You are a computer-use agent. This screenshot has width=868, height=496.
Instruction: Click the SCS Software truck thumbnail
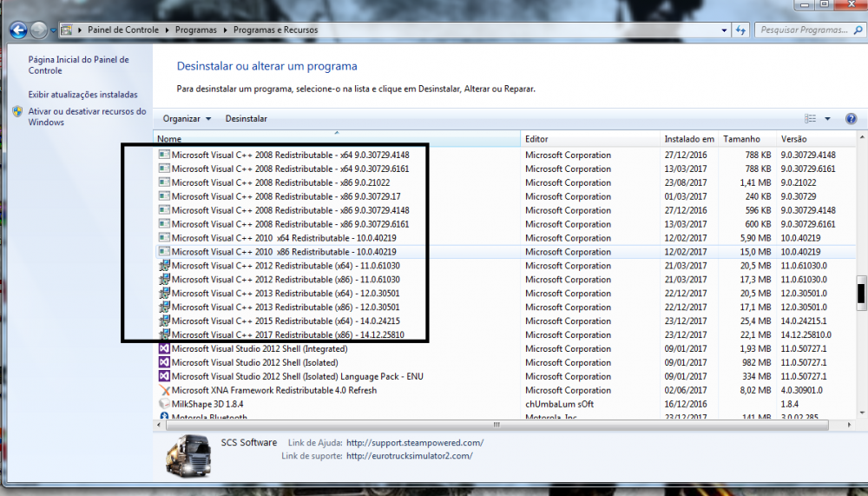click(x=188, y=455)
